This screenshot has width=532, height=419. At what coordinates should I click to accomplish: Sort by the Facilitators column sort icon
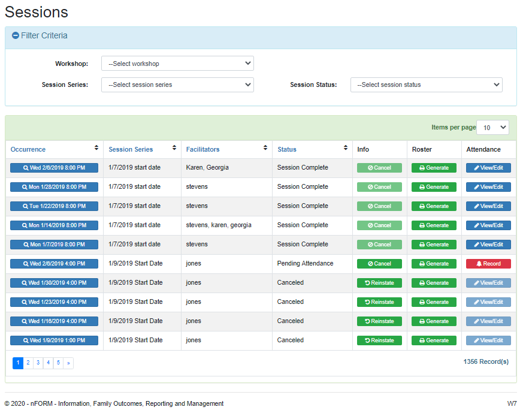(x=265, y=148)
